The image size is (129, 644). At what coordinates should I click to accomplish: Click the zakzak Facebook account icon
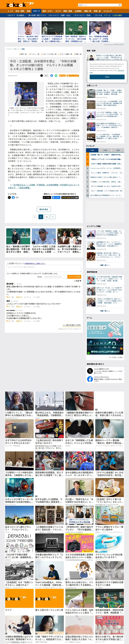pos(90,379)
